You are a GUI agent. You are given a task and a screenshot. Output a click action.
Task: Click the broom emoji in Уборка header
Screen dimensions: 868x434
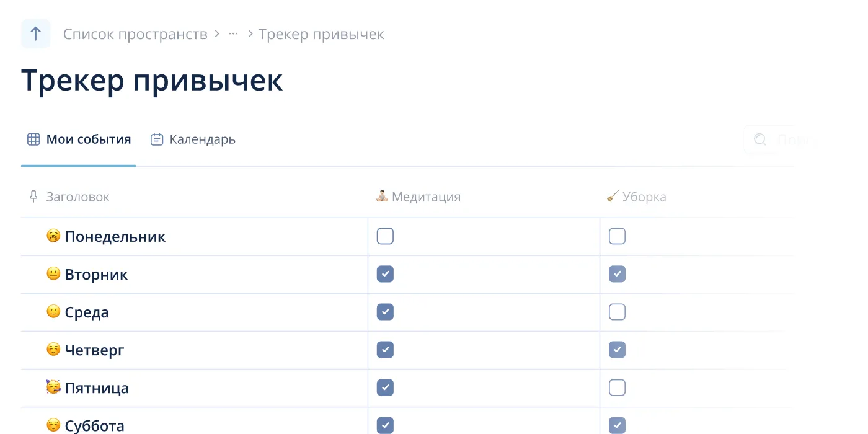click(613, 197)
